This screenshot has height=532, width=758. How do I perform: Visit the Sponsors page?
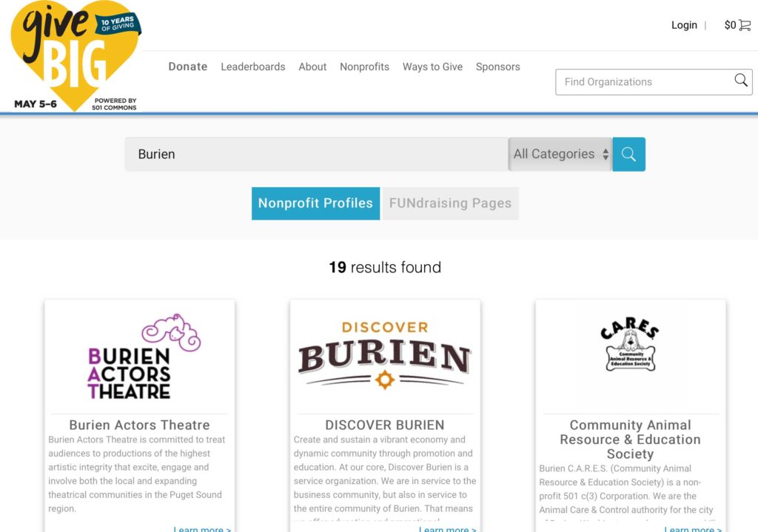tap(498, 67)
